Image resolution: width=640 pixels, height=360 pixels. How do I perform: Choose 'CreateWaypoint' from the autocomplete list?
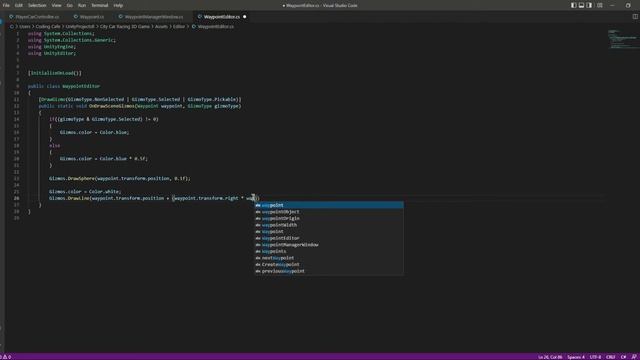coord(329,264)
